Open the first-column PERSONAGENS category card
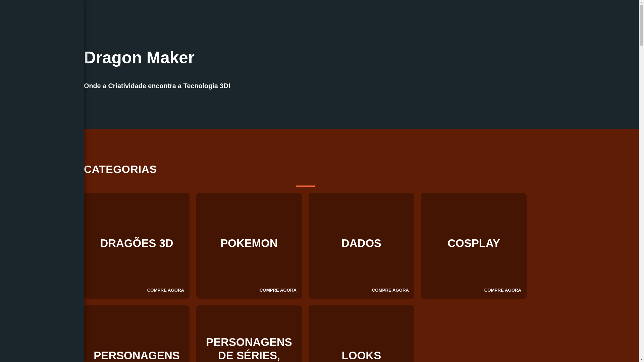Screen dimensions: 644x362 point(137,334)
